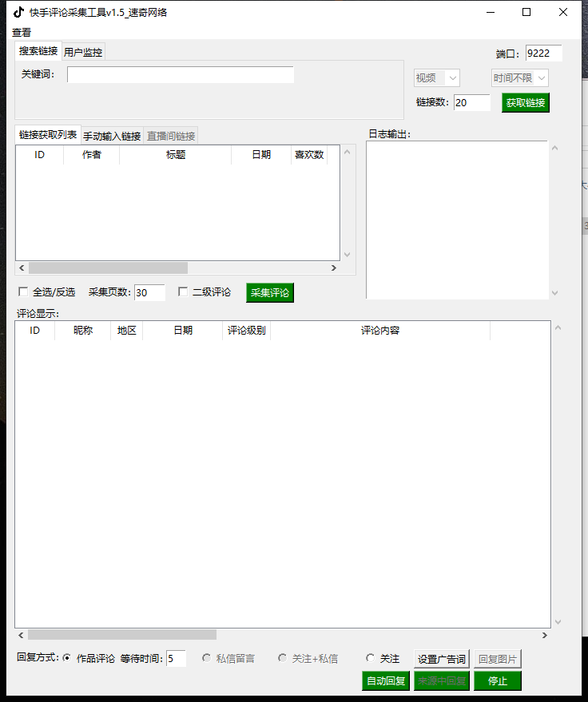Open the 查看 menu
The width and height of the screenshot is (588, 702).
[x=22, y=33]
